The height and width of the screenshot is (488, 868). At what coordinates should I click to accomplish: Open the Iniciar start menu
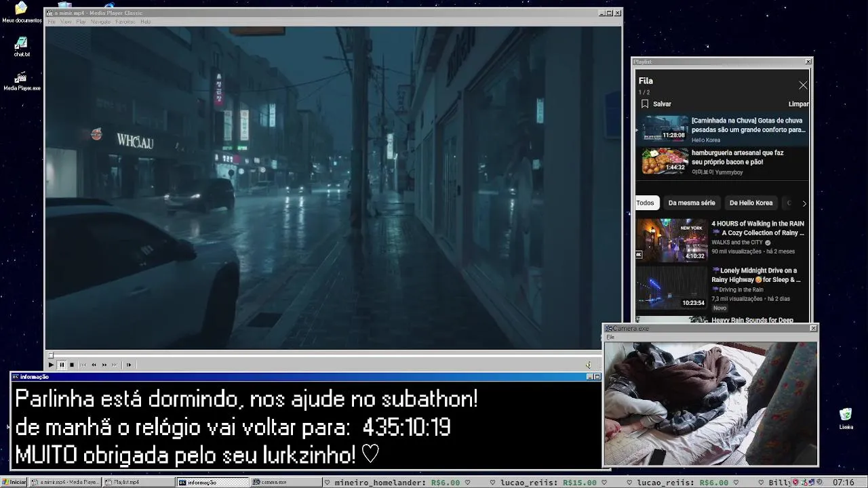(x=14, y=482)
